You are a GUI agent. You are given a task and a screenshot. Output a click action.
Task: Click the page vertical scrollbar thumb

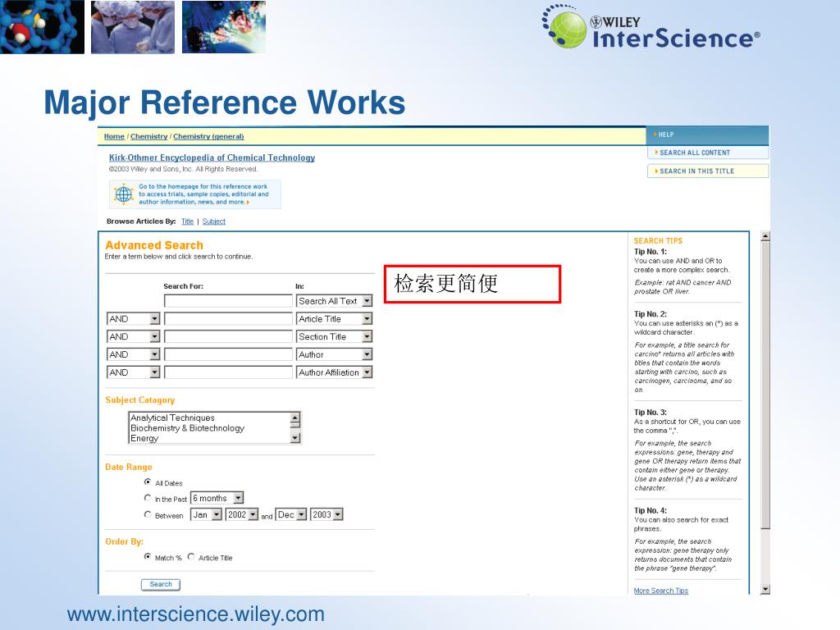[x=765, y=386]
